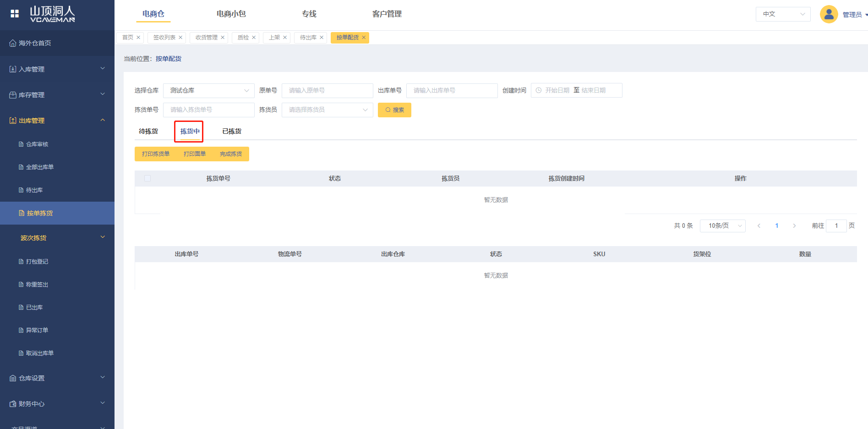Viewport: 868px width, 429px height.
Task: Switch to the 待拣货 tab
Action: pos(148,132)
